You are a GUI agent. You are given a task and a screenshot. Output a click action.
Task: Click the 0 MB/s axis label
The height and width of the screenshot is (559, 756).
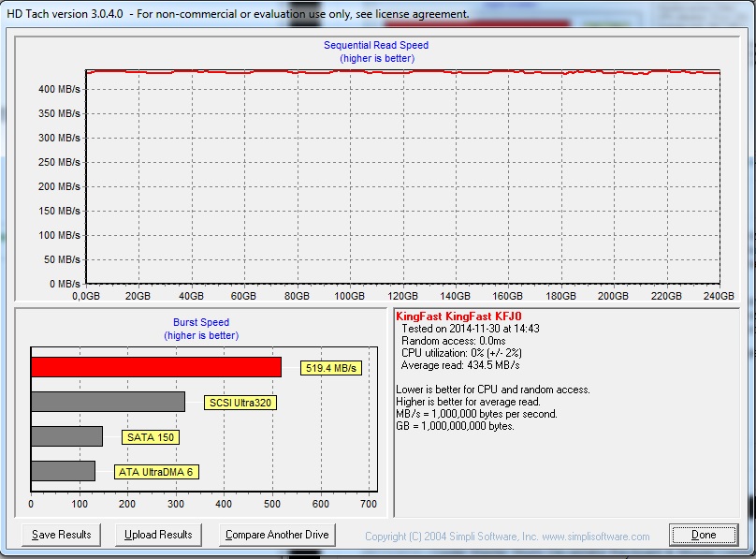click(x=65, y=284)
